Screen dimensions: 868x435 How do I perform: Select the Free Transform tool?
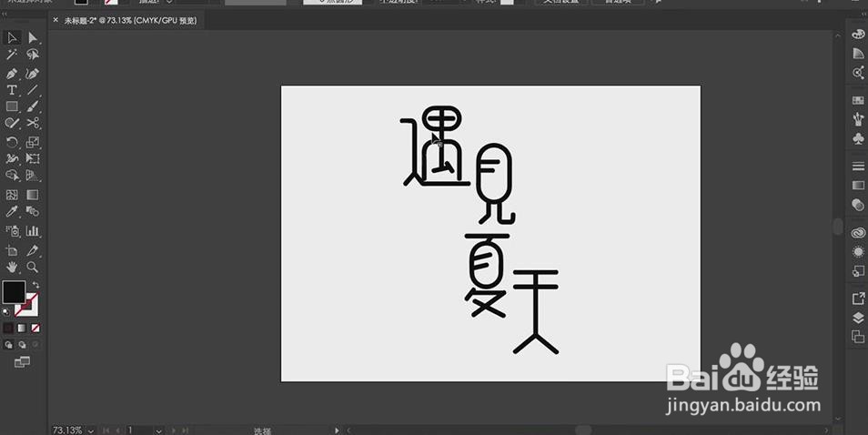click(33, 159)
